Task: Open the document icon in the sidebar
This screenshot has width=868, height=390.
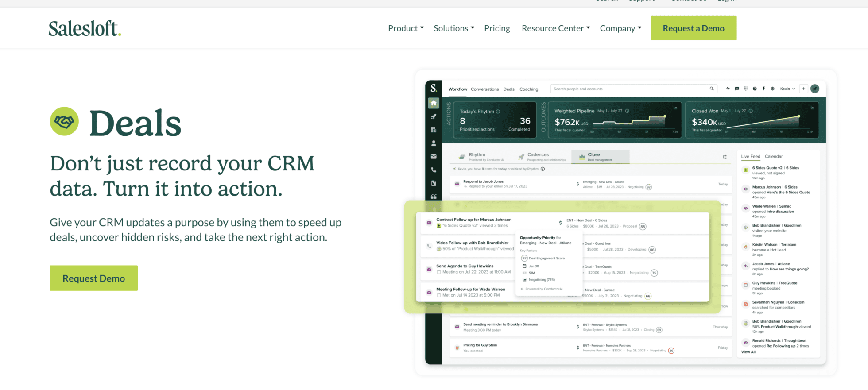Action: coord(434,183)
